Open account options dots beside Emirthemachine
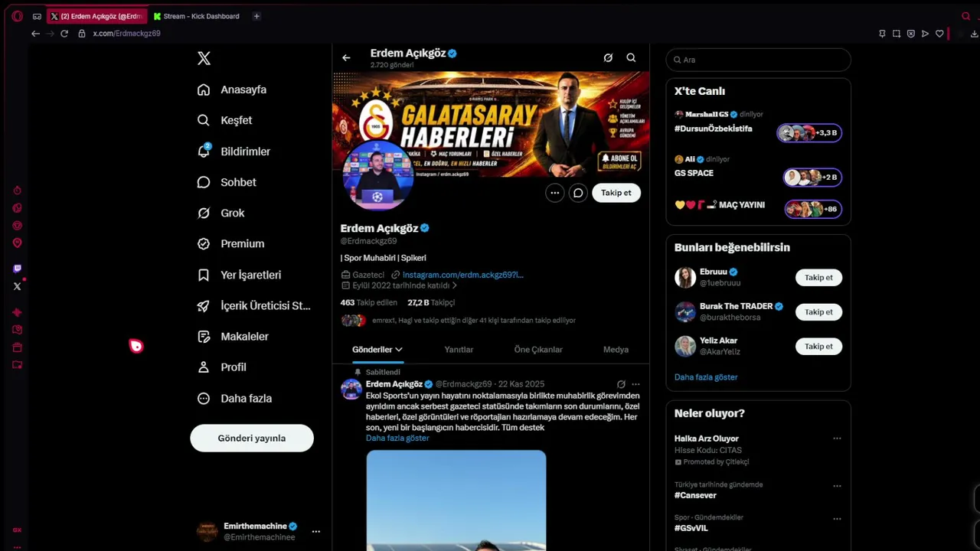This screenshot has width=980, height=551. tap(315, 531)
